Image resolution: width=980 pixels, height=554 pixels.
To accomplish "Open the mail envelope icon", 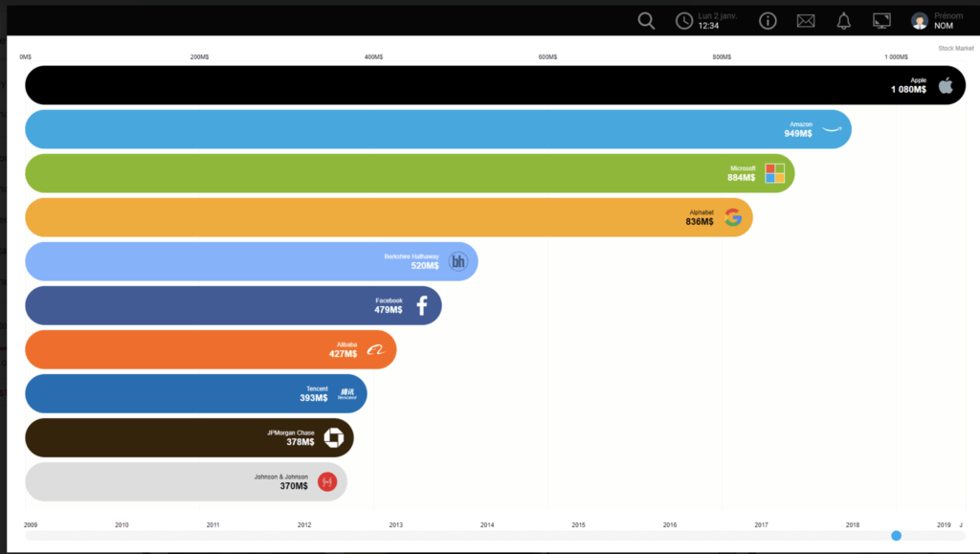I will click(x=806, y=21).
